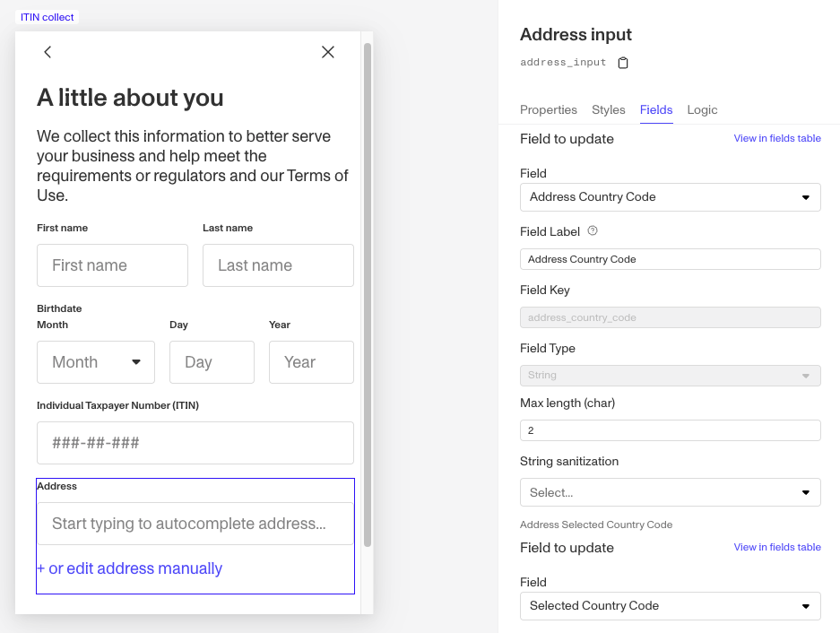The width and height of the screenshot is (840, 633).
Task: Open the Month dropdown in the birthdate section
Action: (95, 362)
